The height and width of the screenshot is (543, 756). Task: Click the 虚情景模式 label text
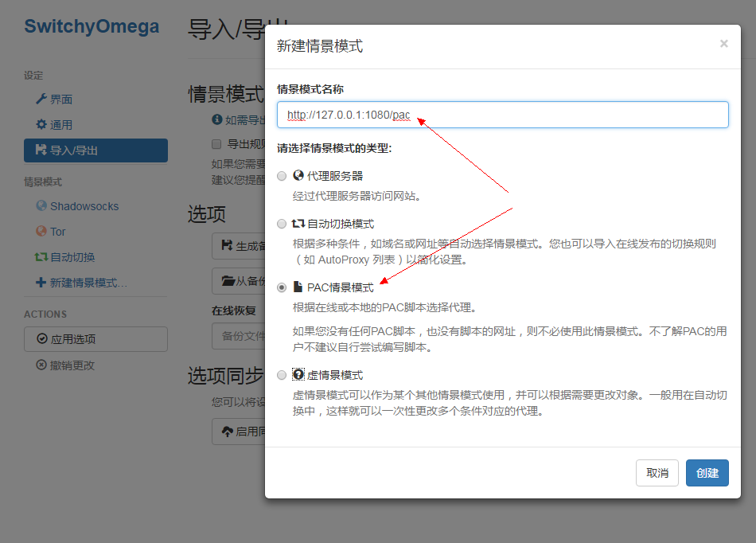(x=335, y=375)
